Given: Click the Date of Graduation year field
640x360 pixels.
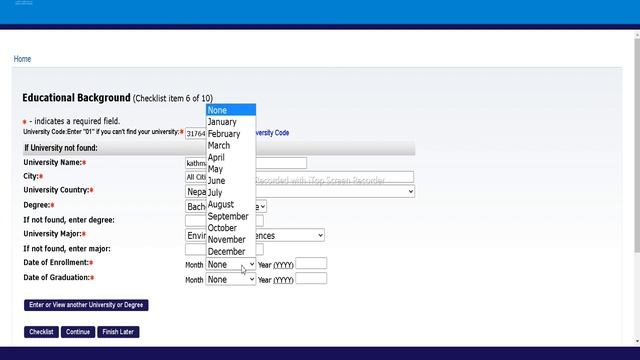Looking at the screenshot, I should click(x=311, y=278).
